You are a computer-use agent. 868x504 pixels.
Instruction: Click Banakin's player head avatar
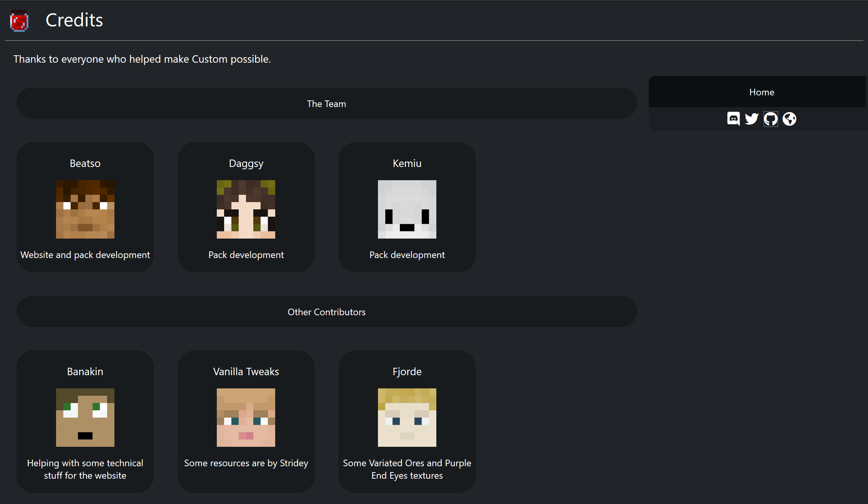click(x=85, y=418)
